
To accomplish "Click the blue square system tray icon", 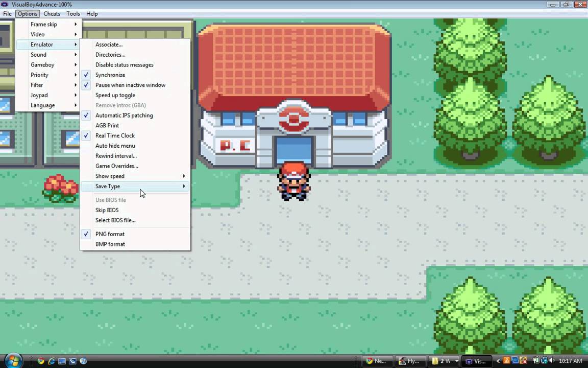I will [515, 361].
